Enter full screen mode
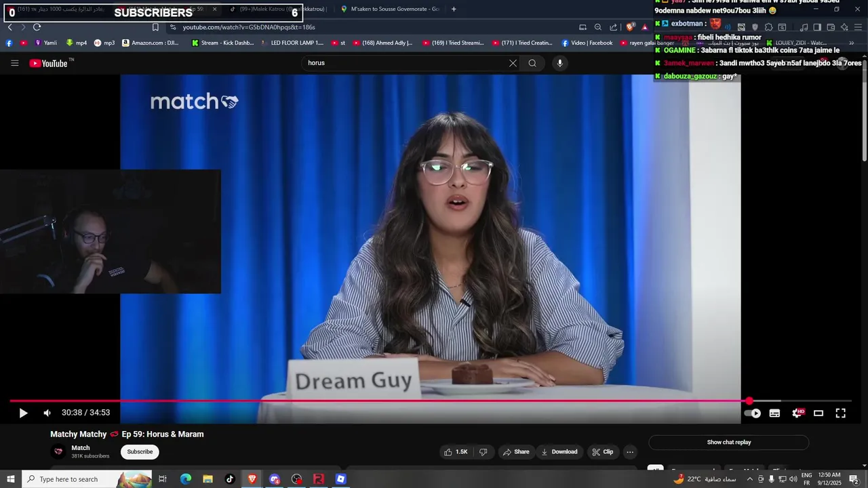This screenshot has width=868, height=488. coord(840,413)
